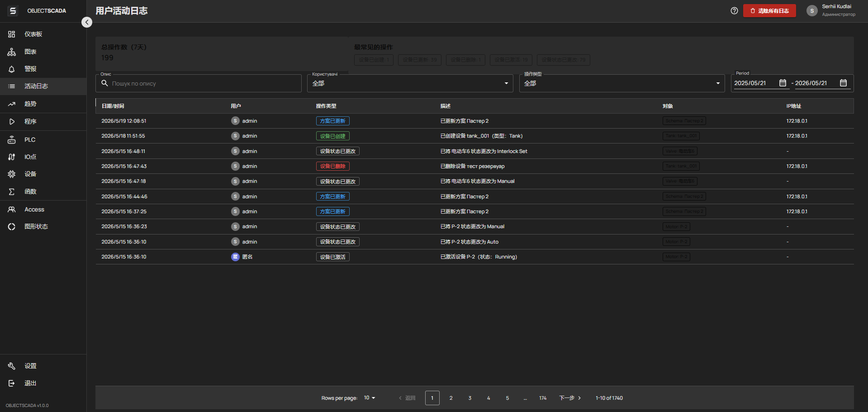Click the IP 172.18.0.1 in 16:37:25 row
This screenshot has height=412, width=868.
point(797,211)
